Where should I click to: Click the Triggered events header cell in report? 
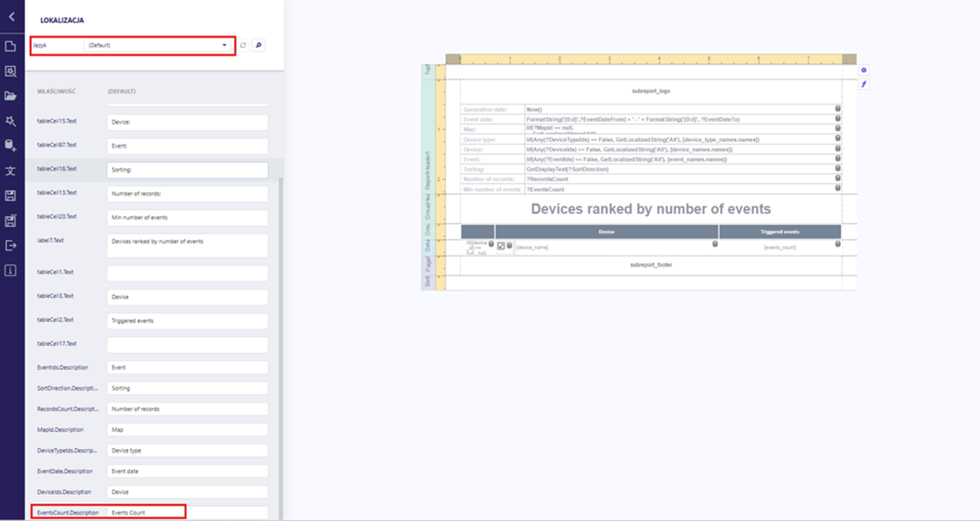click(779, 232)
